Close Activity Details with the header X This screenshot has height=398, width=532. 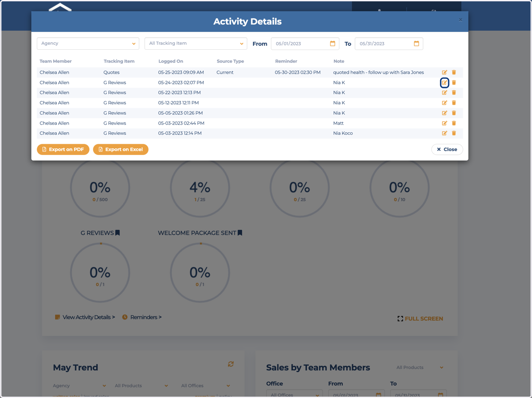point(460,20)
